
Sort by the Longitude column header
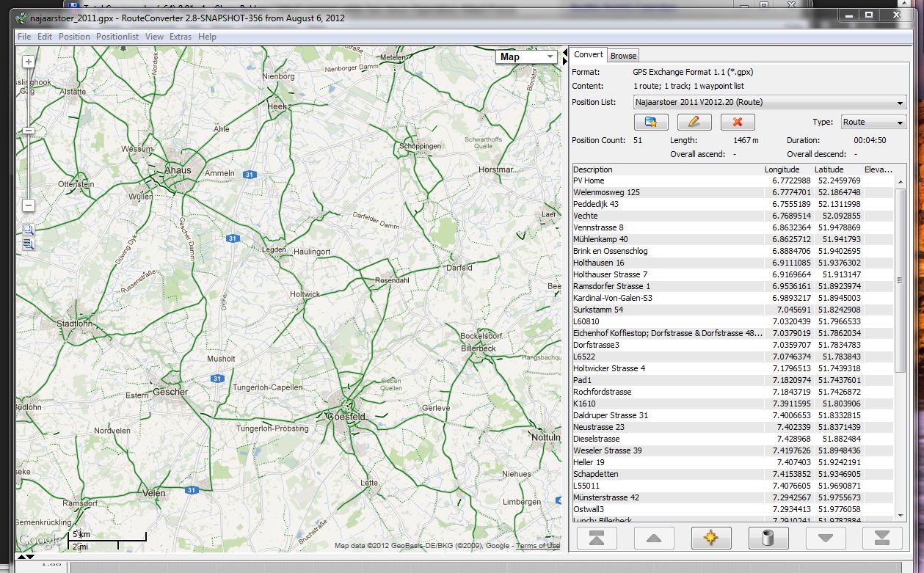(782, 169)
